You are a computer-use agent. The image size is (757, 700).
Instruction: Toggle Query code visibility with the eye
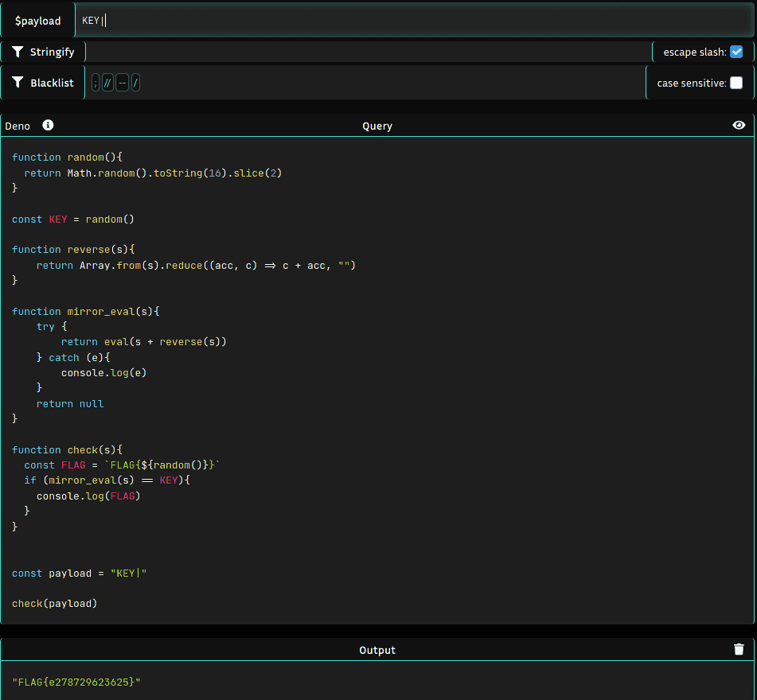click(x=739, y=125)
